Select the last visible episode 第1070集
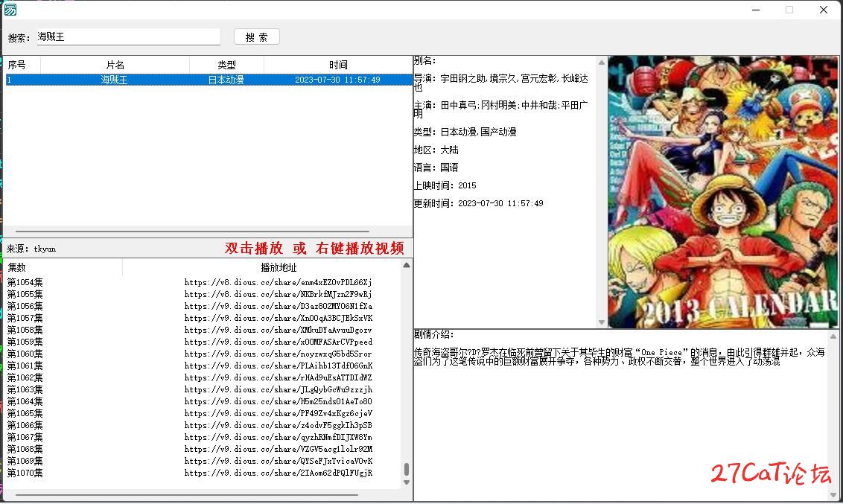Image resolution: width=843 pixels, height=504 pixels. [25, 473]
